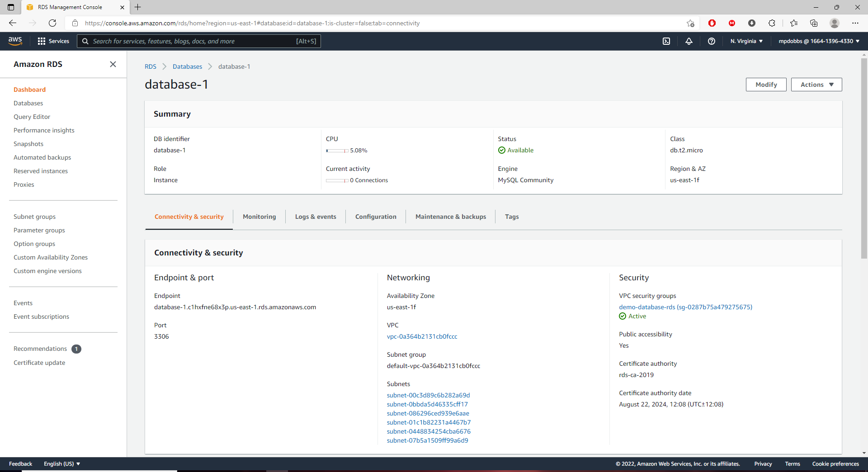Screen dimensions: 868x472
Task: Open browser extensions puzzle icon
Action: click(x=772, y=23)
